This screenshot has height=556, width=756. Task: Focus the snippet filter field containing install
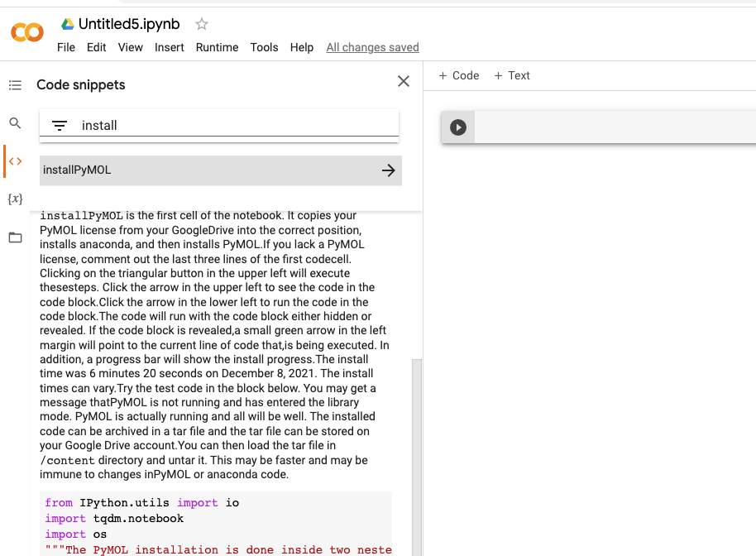[219, 126]
